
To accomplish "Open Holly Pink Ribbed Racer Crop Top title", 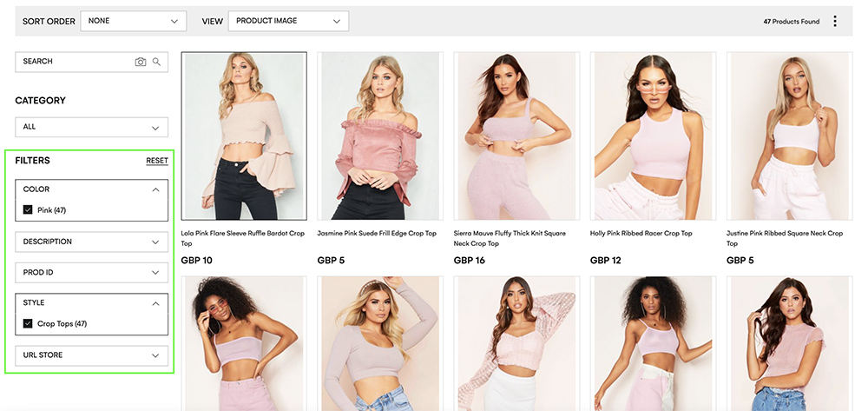I will 641,233.
